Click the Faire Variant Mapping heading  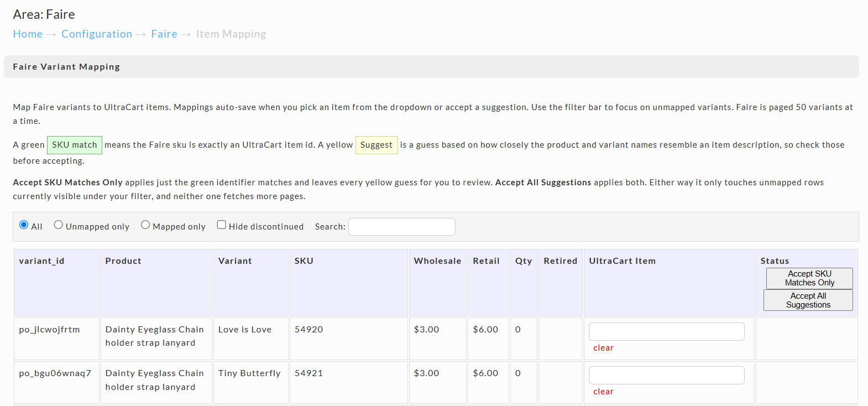66,67
